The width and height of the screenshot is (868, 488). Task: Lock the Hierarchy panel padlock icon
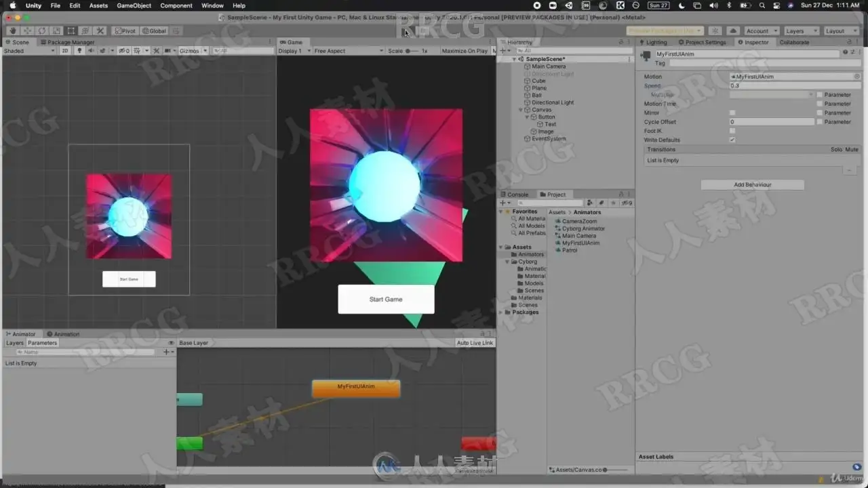click(620, 42)
